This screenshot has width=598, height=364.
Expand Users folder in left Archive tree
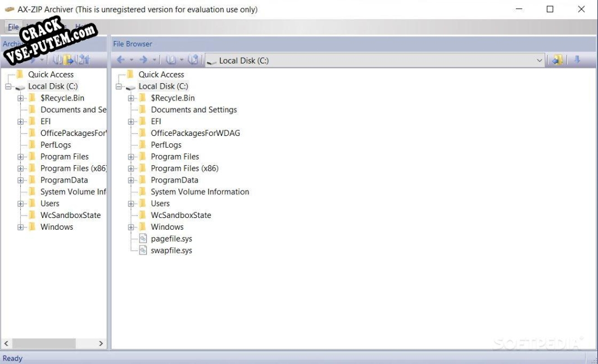pos(21,204)
